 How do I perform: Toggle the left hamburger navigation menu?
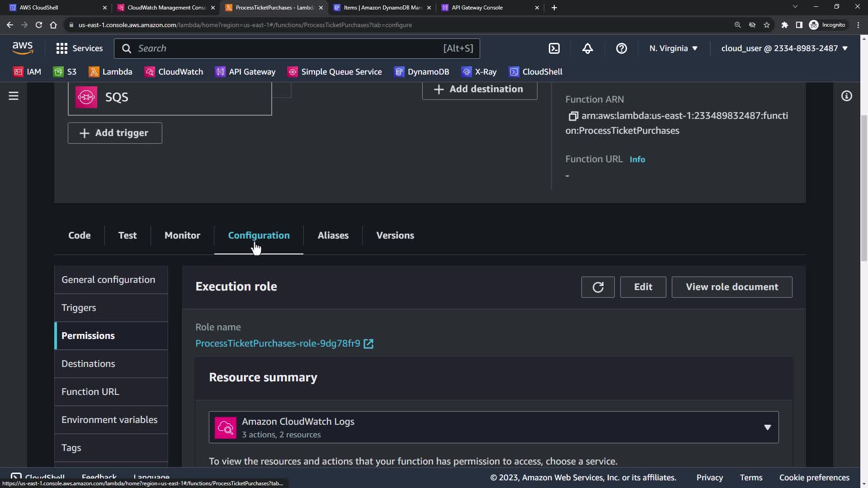click(14, 96)
